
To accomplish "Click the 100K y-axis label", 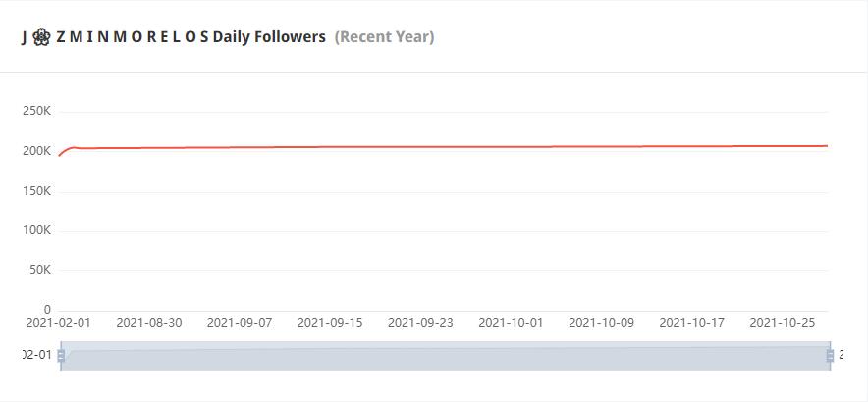I will pos(36,230).
